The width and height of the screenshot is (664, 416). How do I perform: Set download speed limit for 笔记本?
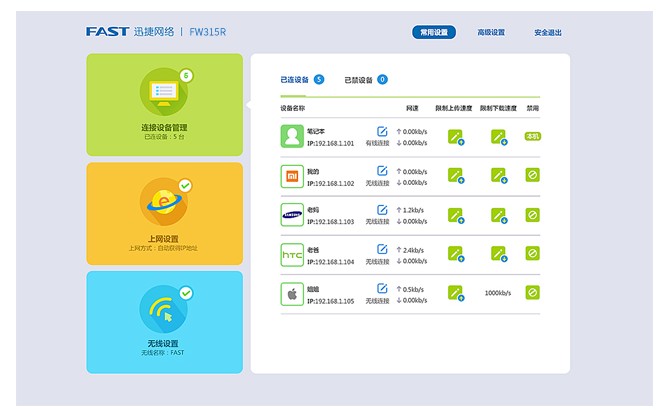point(498,137)
